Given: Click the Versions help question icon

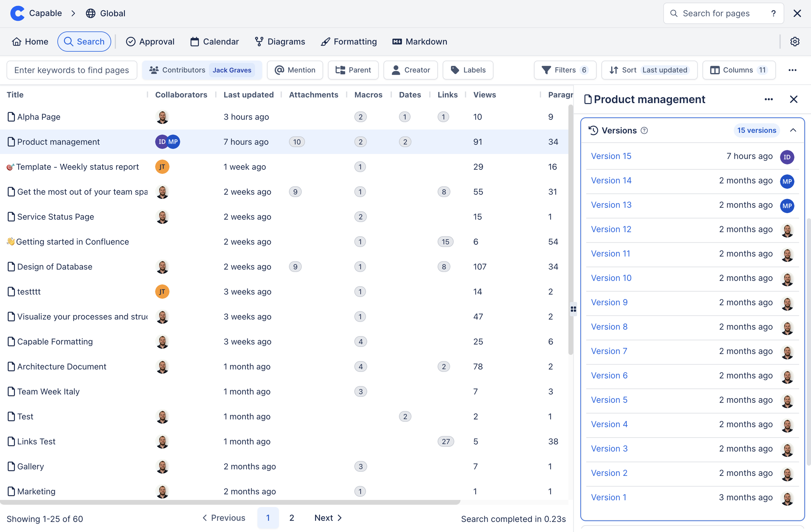Looking at the screenshot, I should coord(644,130).
